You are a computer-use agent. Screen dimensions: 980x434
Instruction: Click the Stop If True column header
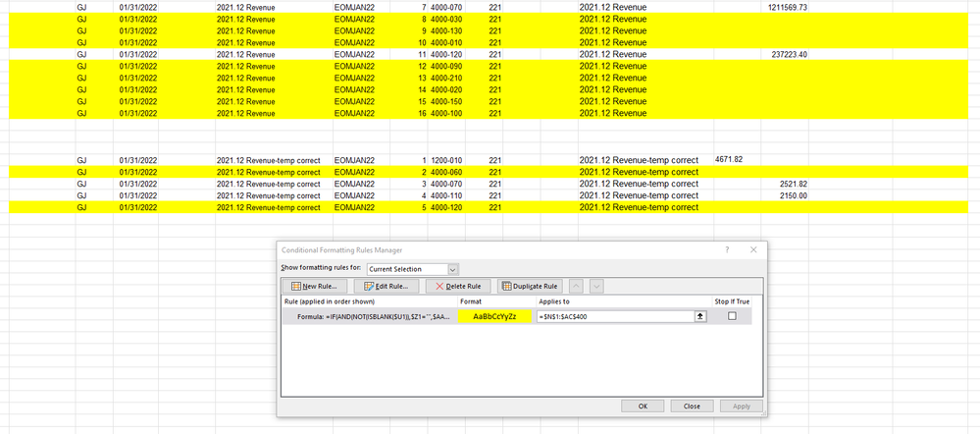coord(732,301)
